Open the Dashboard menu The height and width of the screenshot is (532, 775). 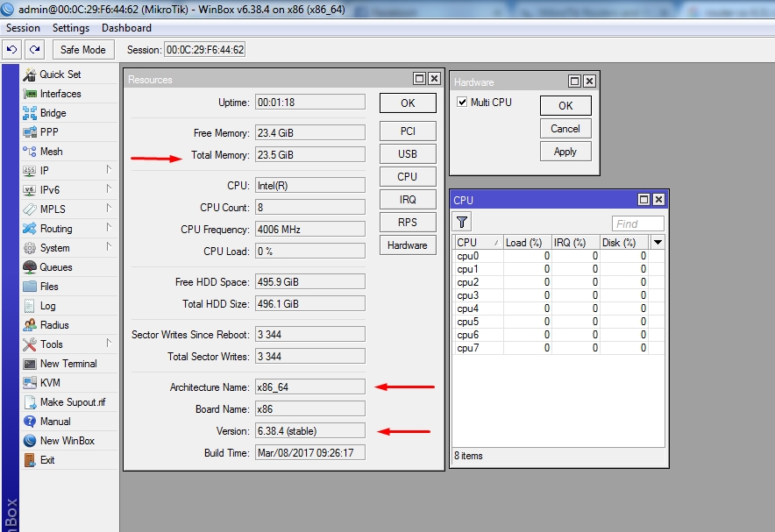(126, 28)
